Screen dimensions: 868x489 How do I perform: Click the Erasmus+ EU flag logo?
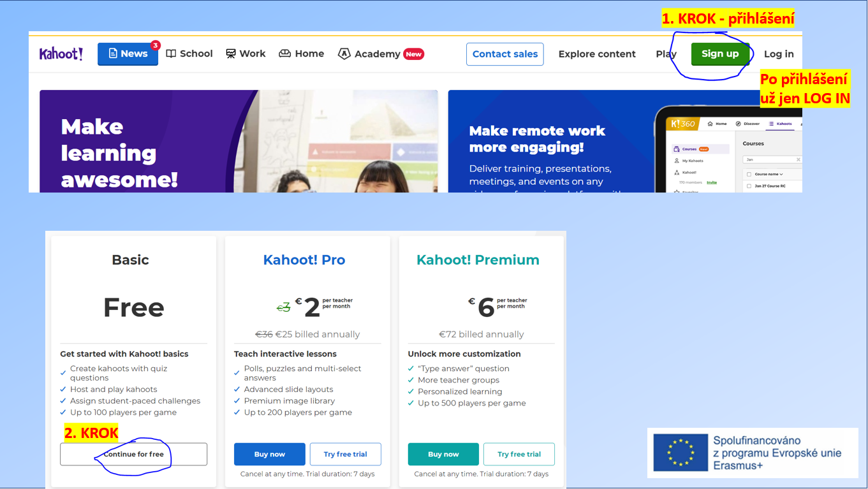click(x=680, y=453)
